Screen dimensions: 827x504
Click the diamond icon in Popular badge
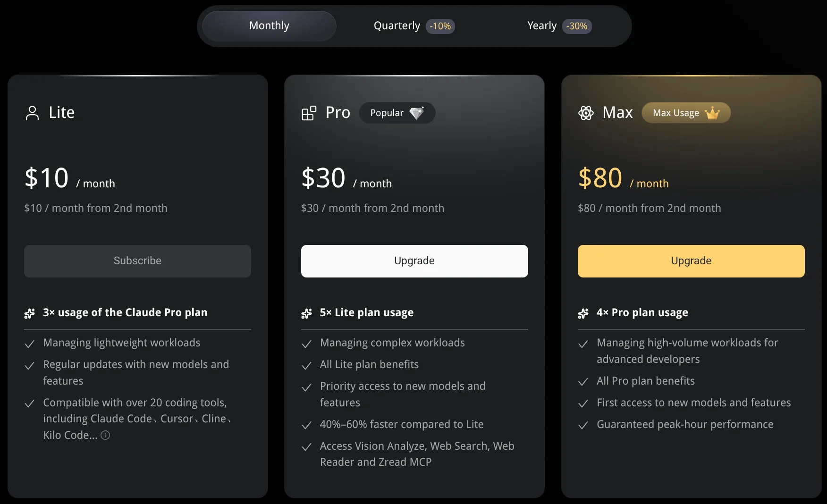[416, 113]
